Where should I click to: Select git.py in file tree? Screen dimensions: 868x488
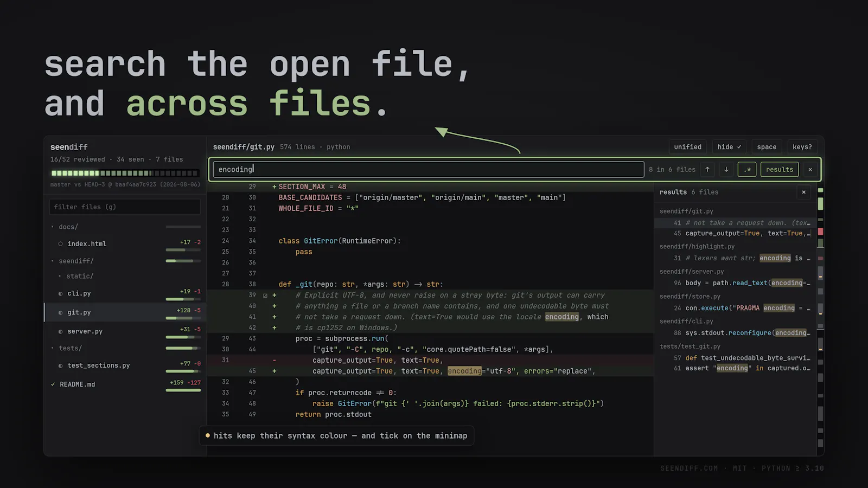[x=79, y=313]
